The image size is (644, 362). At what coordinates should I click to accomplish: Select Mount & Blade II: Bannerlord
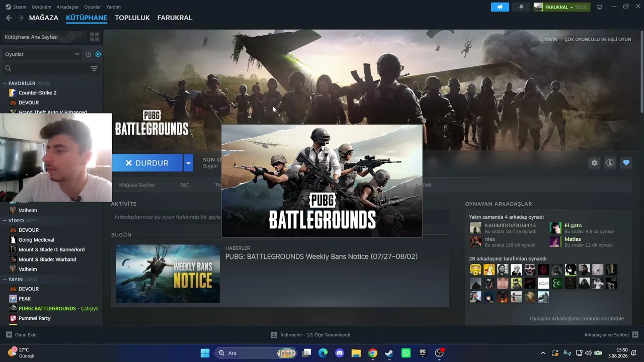[51, 249]
